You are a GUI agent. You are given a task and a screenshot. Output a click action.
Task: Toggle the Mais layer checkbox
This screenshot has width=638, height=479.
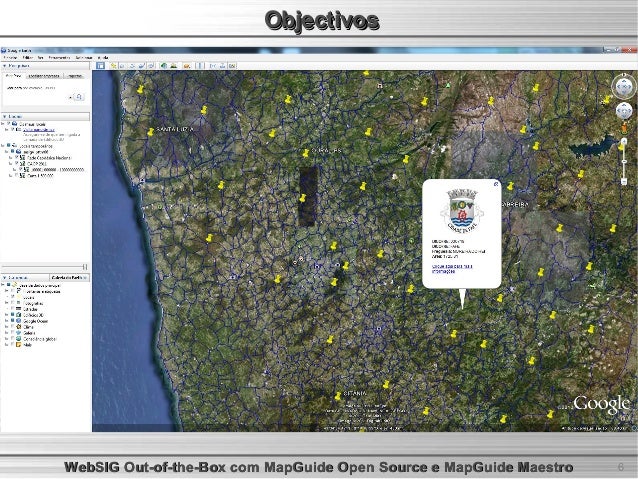point(13,345)
